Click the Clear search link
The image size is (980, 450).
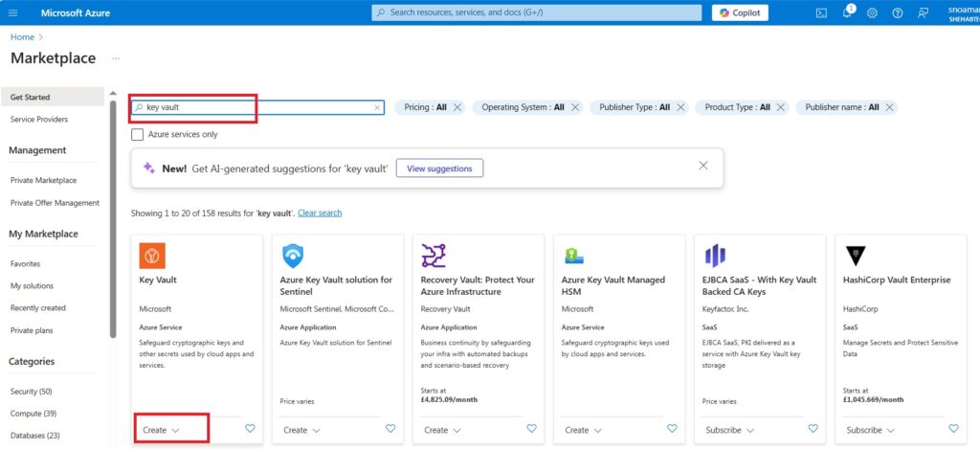click(320, 214)
